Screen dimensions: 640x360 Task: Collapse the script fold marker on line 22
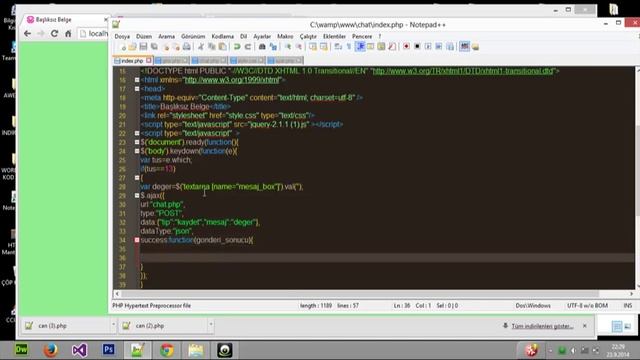(x=137, y=133)
